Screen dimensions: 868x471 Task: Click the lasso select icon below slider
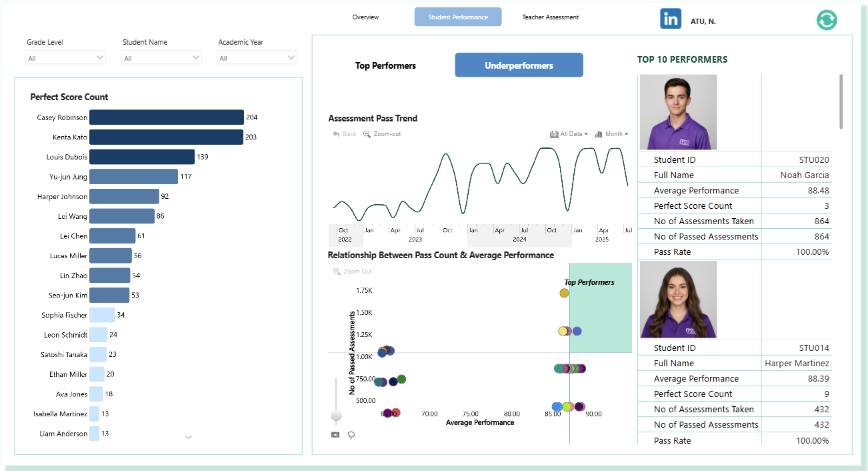coord(351,435)
